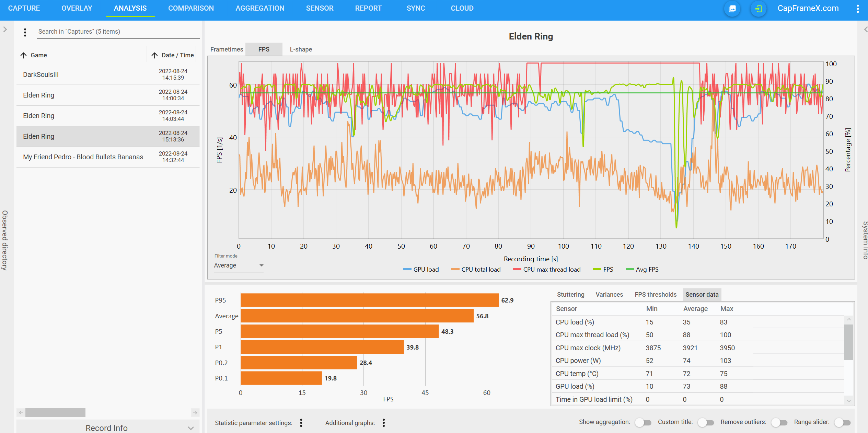Toggle the FPS legend entry
The width and height of the screenshot is (868, 433).
click(603, 270)
